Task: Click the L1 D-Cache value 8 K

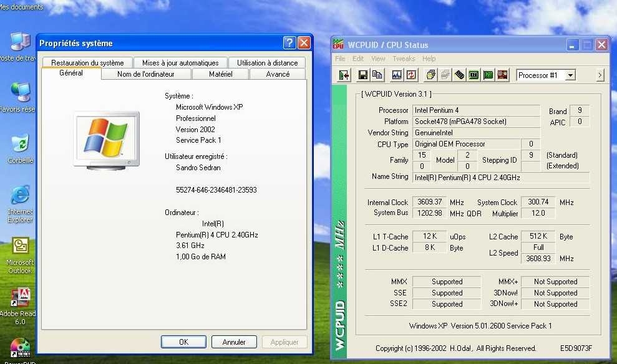Action: click(429, 247)
